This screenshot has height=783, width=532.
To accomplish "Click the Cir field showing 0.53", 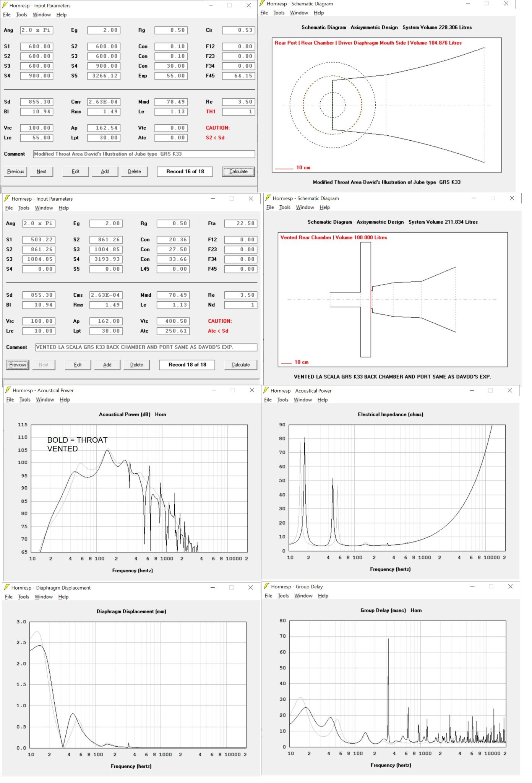I will [x=238, y=30].
